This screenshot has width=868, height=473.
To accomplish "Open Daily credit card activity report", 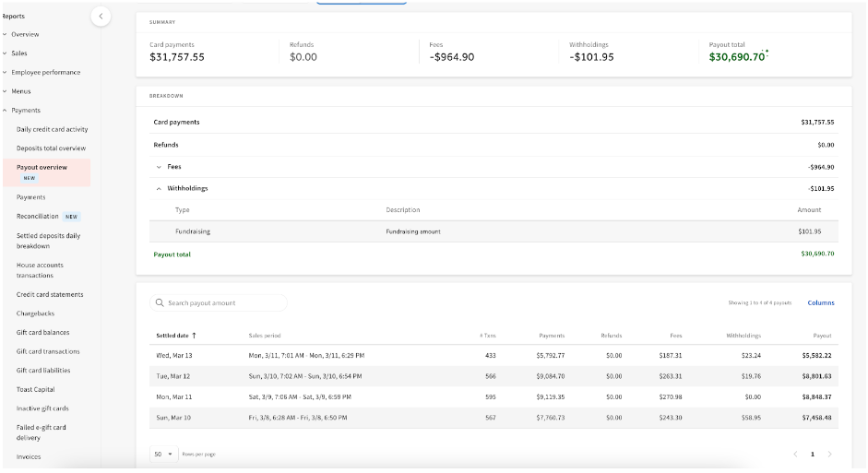I will point(52,129).
